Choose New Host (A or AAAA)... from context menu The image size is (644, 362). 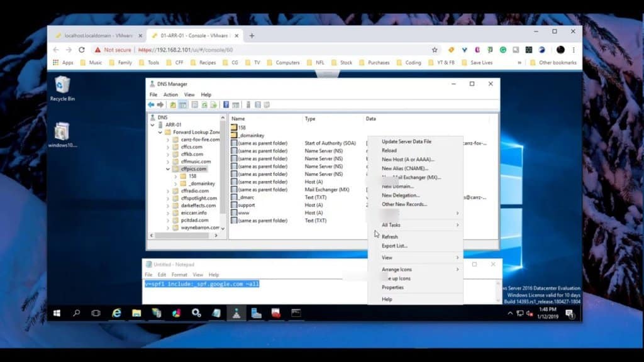pyautogui.click(x=415, y=159)
